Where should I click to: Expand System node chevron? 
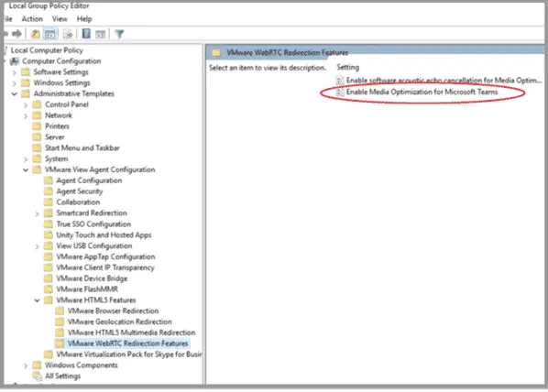point(26,159)
